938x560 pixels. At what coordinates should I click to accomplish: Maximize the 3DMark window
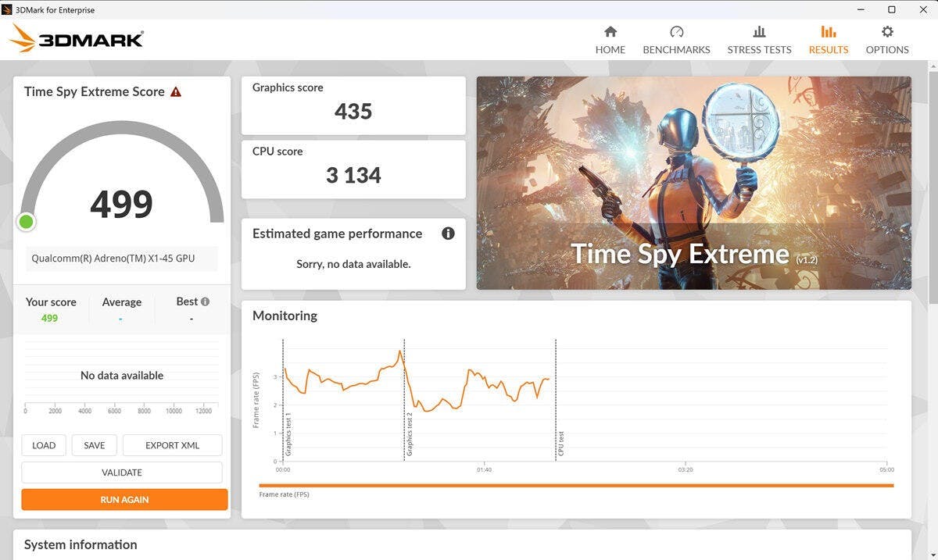point(891,9)
